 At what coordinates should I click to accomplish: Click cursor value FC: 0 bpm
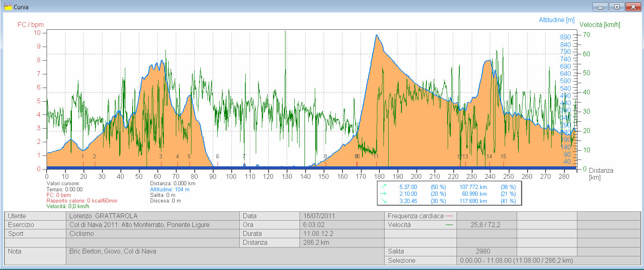(59, 195)
